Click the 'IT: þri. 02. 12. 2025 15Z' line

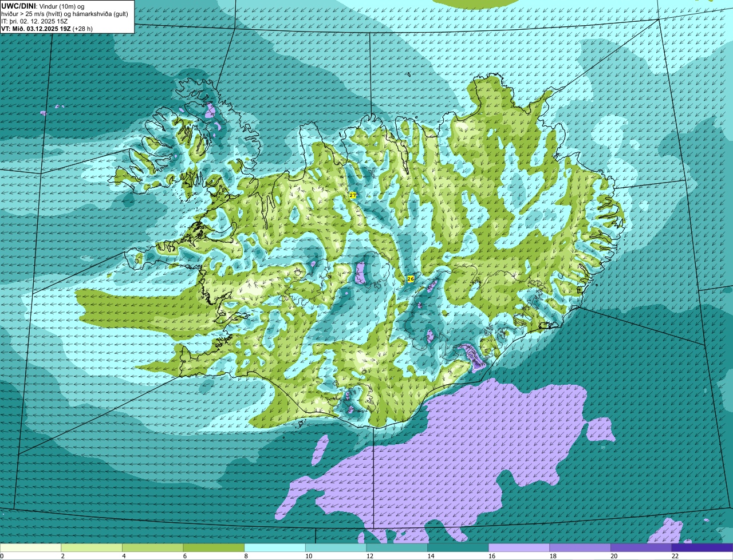point(35,21)
